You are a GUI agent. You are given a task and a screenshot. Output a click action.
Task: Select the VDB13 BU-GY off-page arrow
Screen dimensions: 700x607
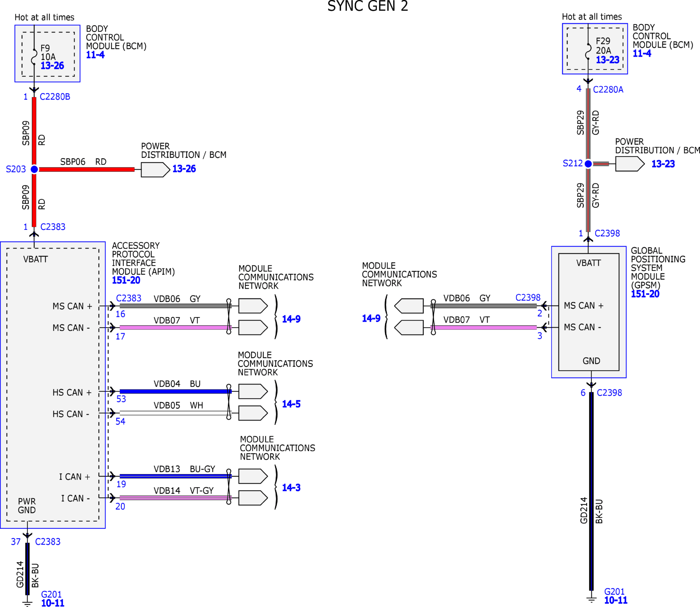(253, 476)
